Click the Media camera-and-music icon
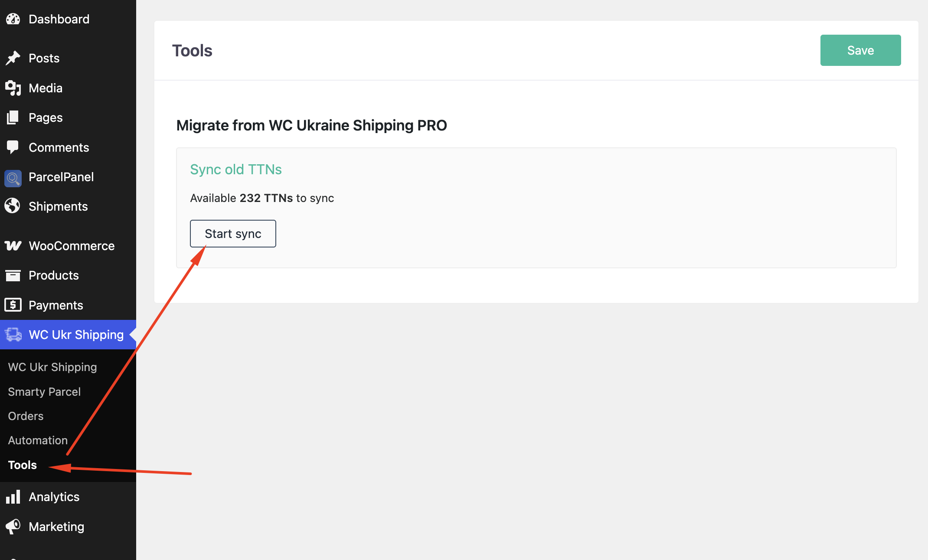928x560 pixels. pyautogui.click(x=13, y=88)
